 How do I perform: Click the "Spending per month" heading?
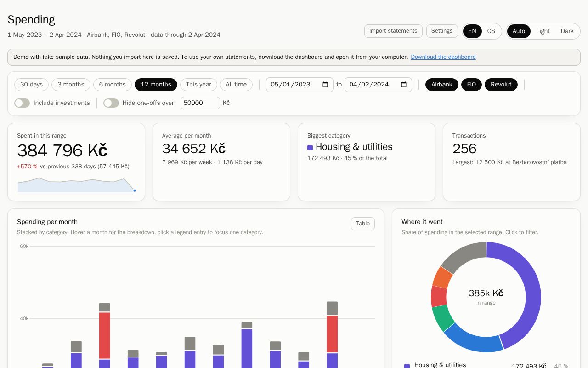pos(47,222)
